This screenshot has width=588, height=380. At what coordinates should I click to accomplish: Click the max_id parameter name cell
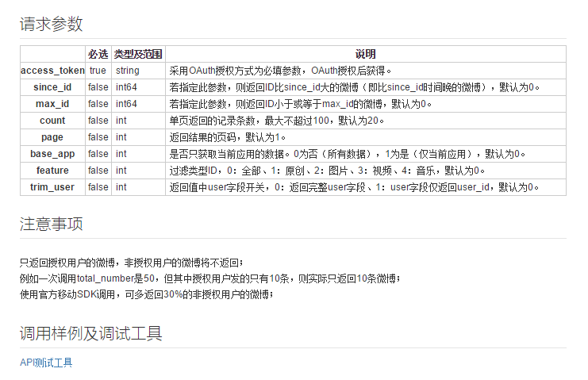point(52,104)
